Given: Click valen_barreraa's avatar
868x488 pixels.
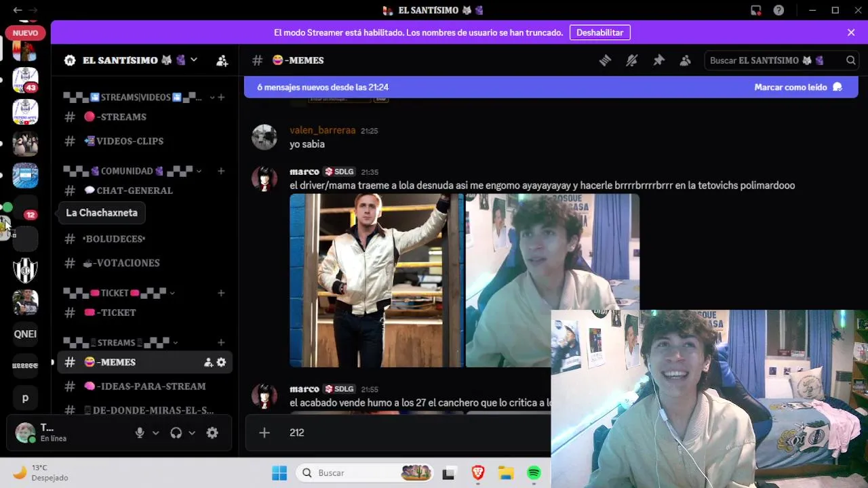Looking at the screenshot, I should point(264,137).
